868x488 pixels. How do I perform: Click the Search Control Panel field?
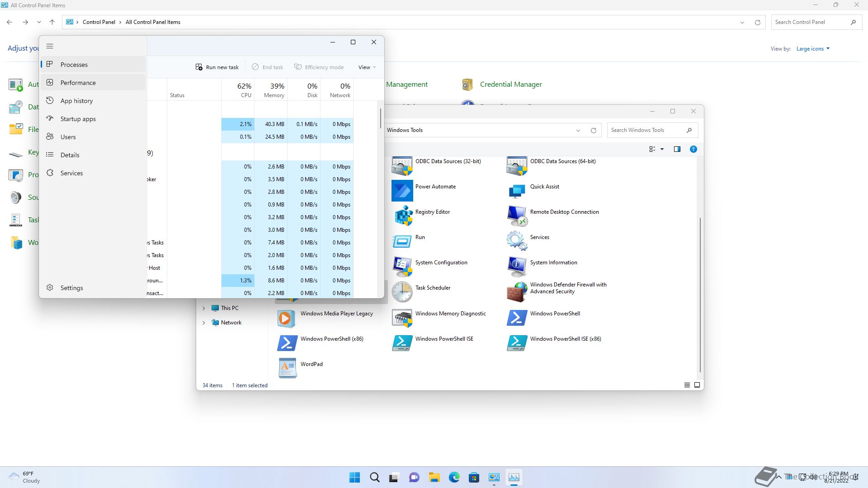[x=816, y=22]
